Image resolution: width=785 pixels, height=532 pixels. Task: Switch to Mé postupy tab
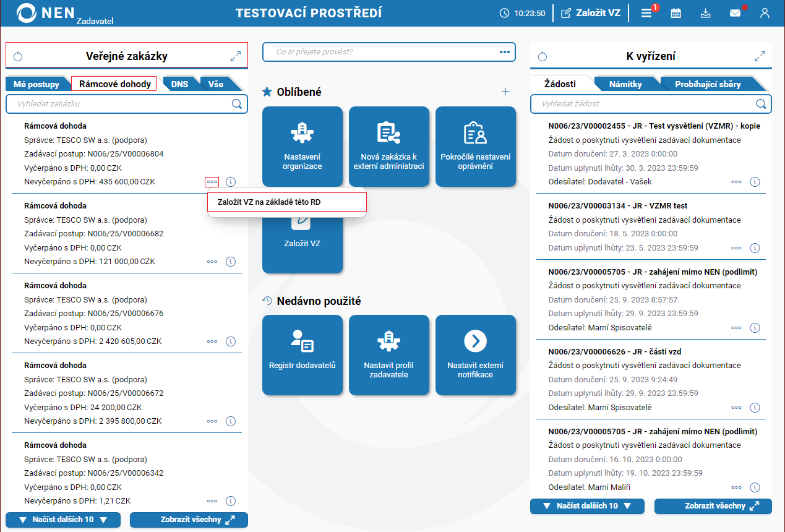(36, 84)
